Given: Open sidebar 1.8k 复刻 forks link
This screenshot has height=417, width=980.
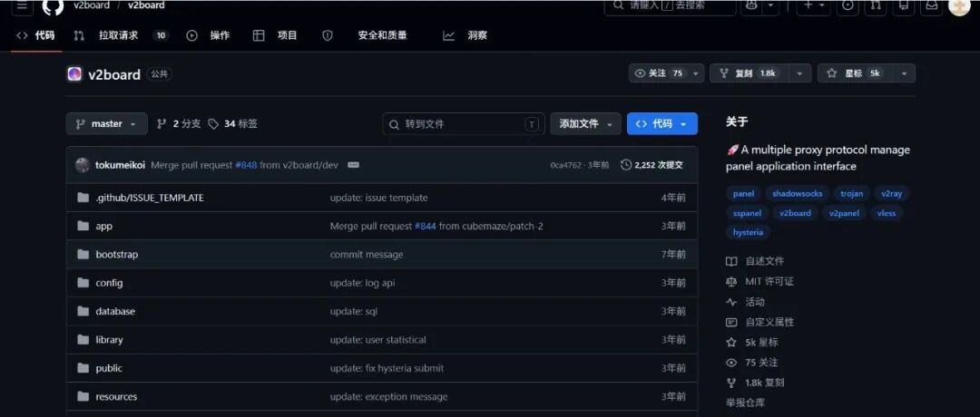Looking at the screenshot, I should click(755, 383).
